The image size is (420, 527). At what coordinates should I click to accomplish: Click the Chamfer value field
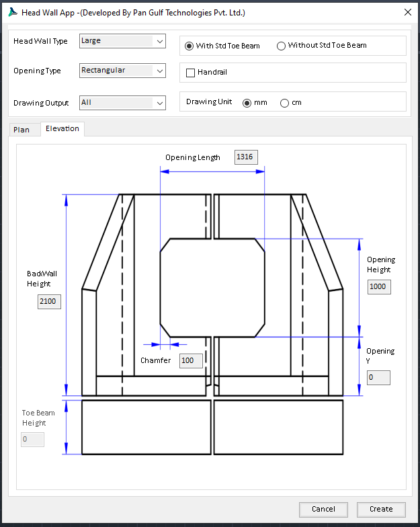click(x=191, y=360)
